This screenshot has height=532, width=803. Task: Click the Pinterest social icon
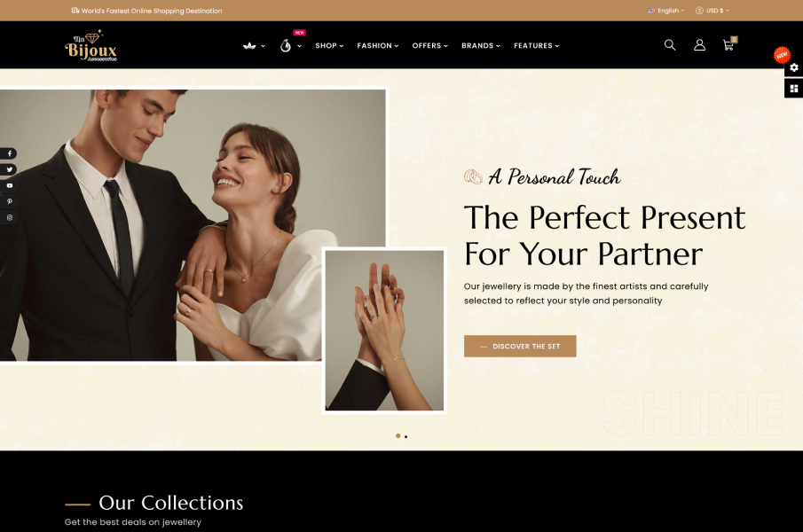9,201
